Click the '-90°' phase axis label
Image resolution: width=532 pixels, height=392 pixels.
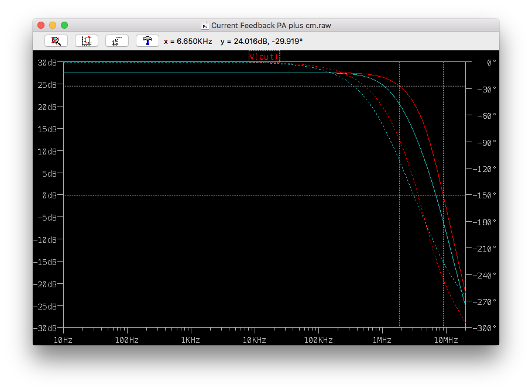(486, 143)
